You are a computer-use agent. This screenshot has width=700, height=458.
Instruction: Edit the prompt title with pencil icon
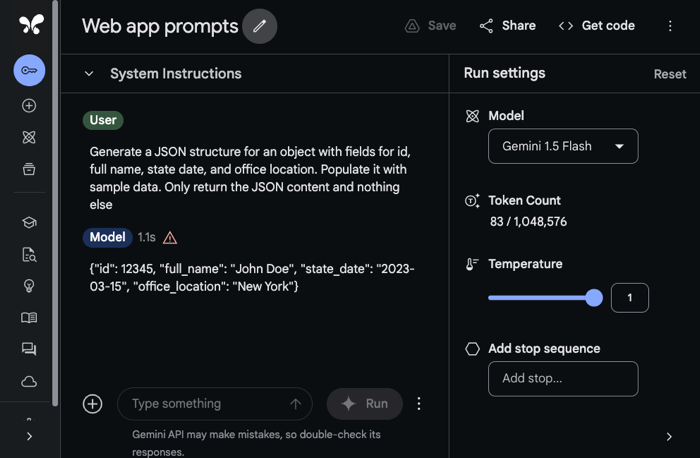click(x=260, y=26)
